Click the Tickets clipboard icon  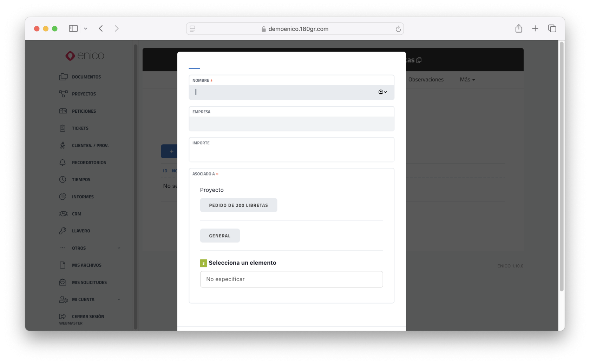pyautogui.click(x=63, y=128)
